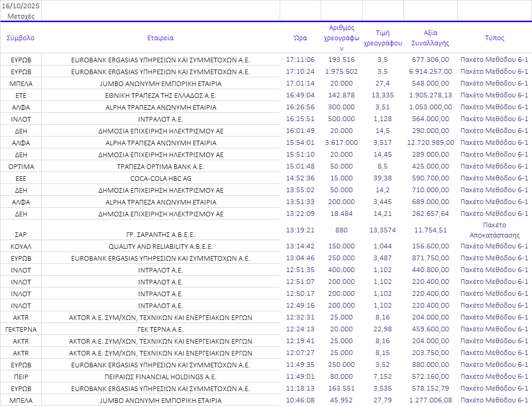This screenshot has width=532, height=406.
Task: Select the ΟΡΤΙΜΑ symbol cell
Action: (x=21, y=166)
